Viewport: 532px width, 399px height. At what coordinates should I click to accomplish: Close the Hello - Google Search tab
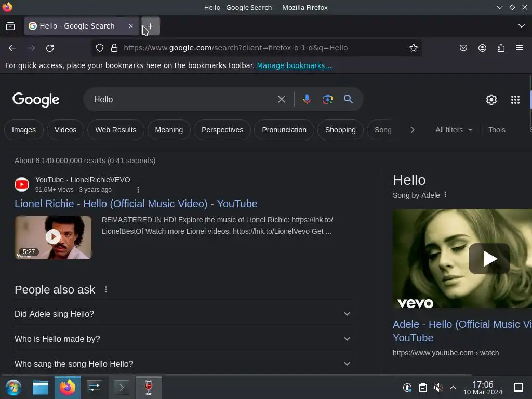pos(131,26)
